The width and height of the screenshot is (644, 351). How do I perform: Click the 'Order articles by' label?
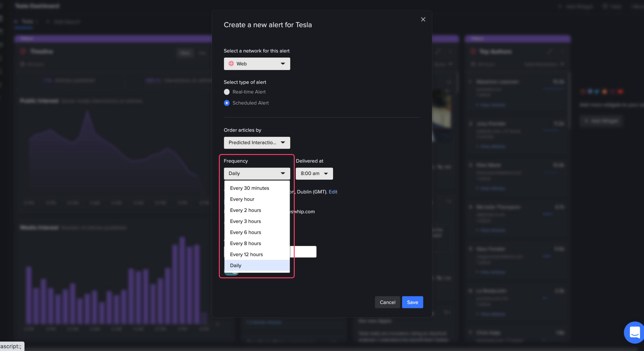pyautogui.click(x=242, y=130)
